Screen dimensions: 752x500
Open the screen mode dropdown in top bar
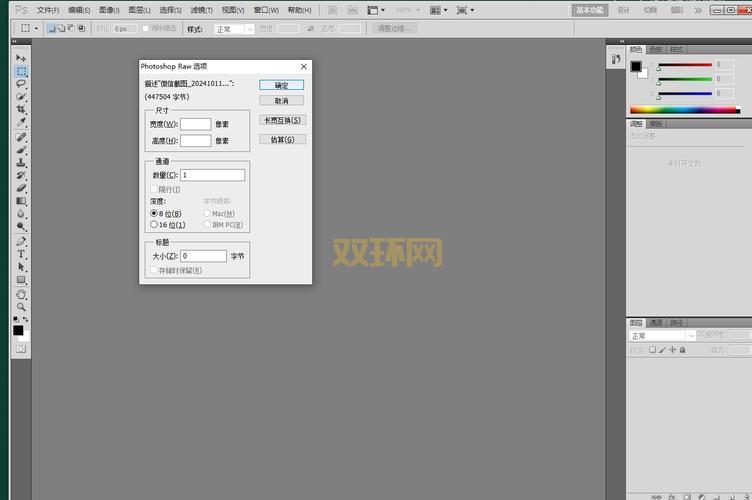466,9
